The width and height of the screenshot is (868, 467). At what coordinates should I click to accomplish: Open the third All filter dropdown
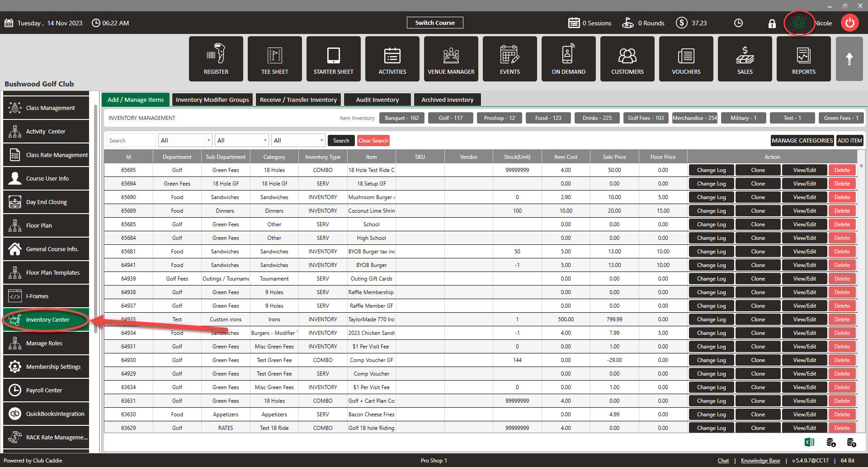pos(298,140)
